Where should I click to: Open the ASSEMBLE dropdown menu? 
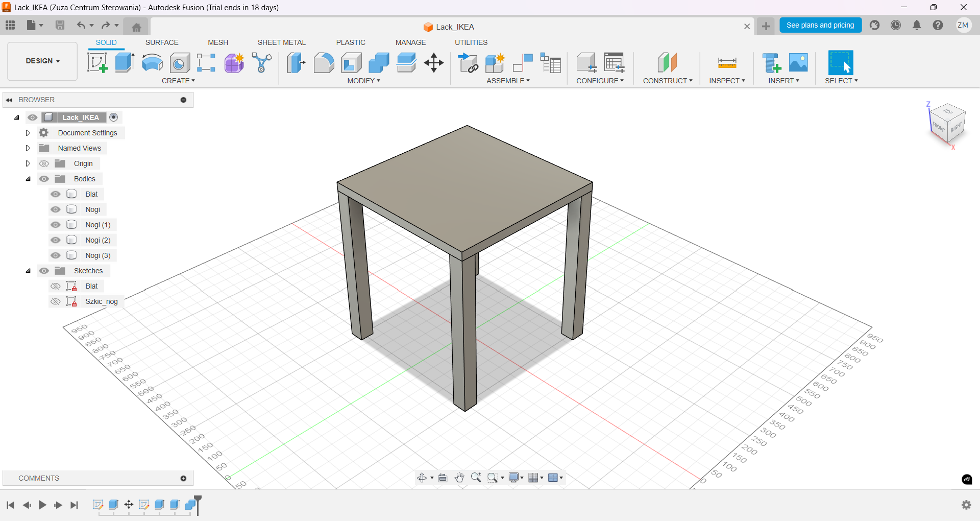click(x=508, y=81)
